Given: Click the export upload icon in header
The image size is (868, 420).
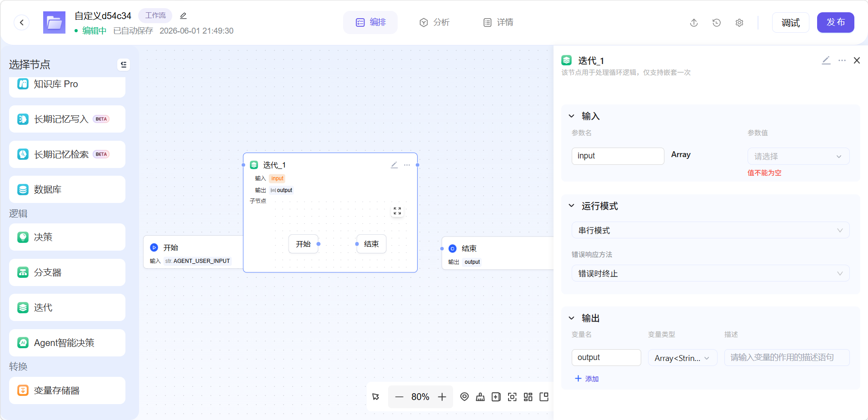Looking at the screenshot, I should click(694, 23).
